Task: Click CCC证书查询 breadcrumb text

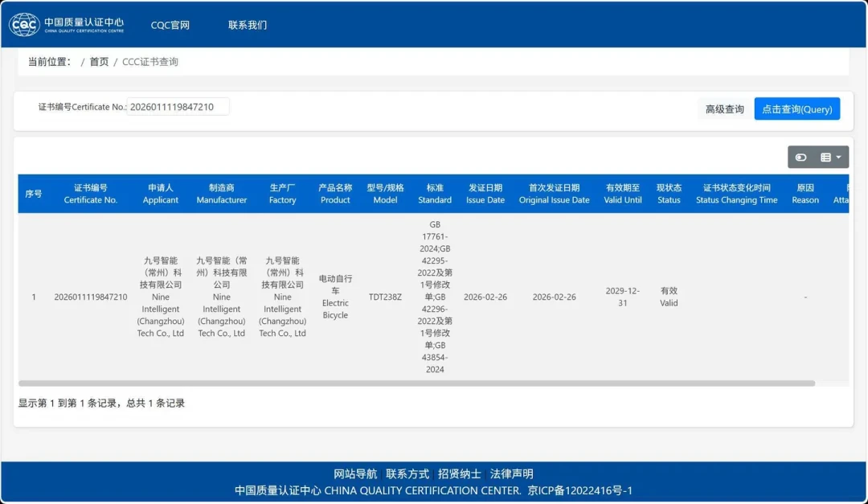Action: click(150, 61)
